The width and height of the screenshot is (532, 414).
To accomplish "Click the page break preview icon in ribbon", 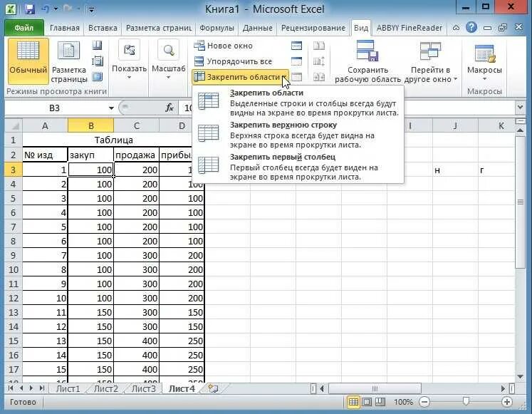I will [x=98, y=61].
